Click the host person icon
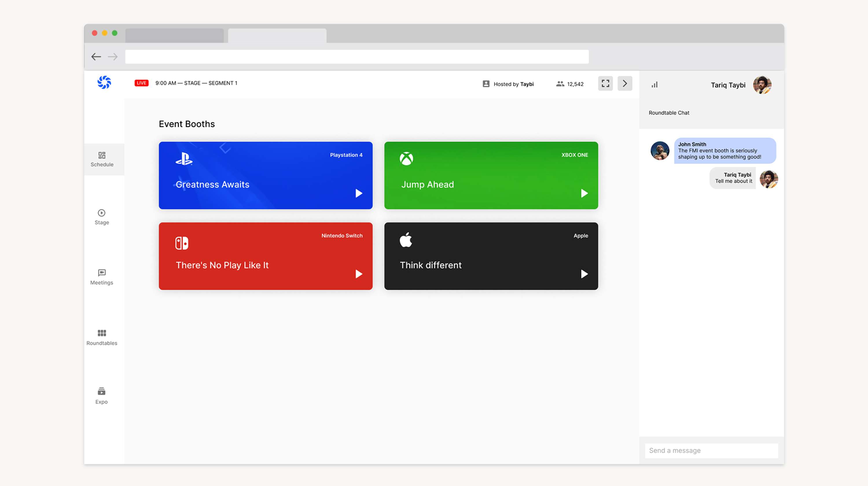Image resolution: width=868 pixels, height=486 pixels. point(486,84)
